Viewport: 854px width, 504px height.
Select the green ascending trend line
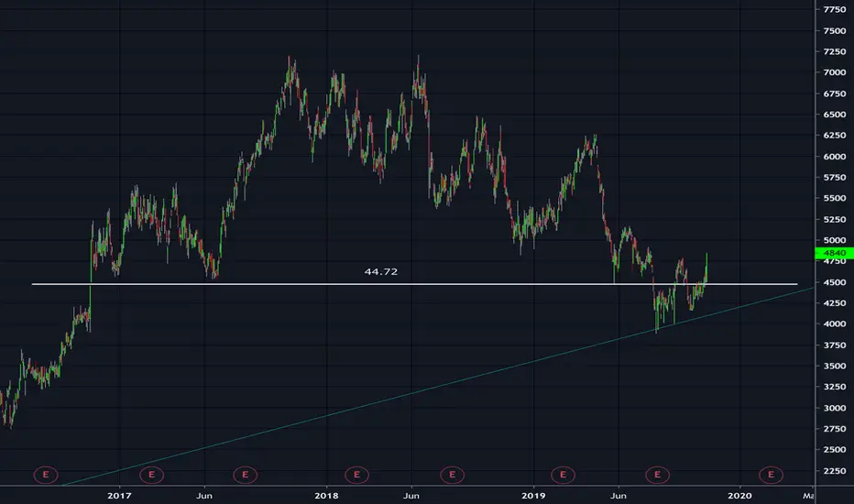[x=438, y=387]
